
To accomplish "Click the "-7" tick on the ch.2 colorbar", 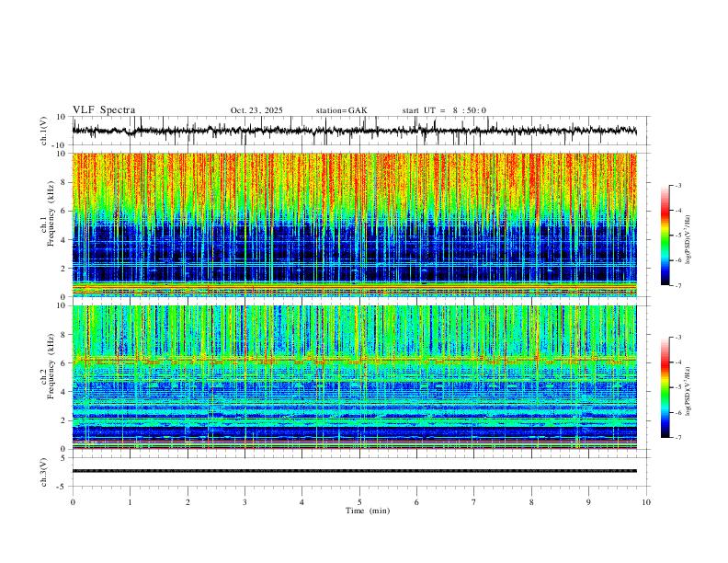I will point(677,438).
